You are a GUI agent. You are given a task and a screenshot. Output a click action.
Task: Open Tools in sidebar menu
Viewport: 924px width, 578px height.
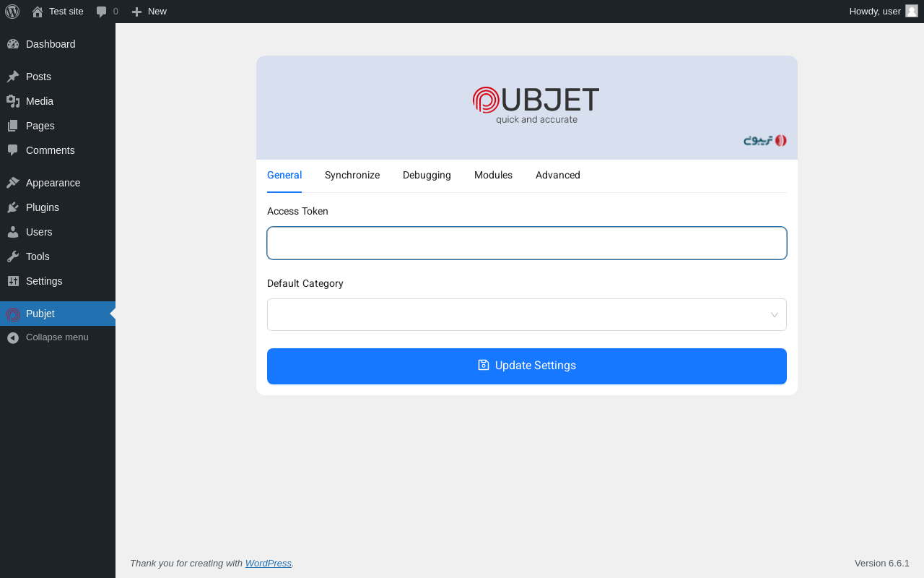click(x=58, y=256)
